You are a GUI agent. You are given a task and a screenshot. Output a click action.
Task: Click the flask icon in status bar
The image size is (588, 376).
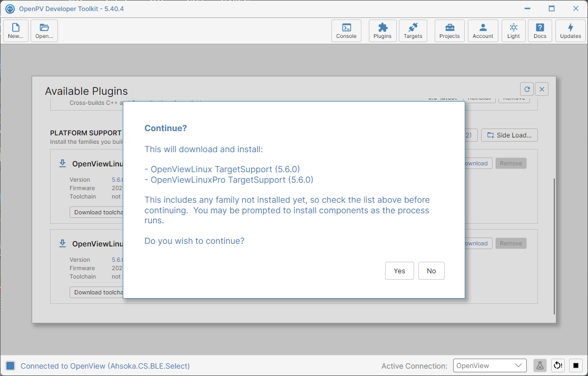click(540, 365)
